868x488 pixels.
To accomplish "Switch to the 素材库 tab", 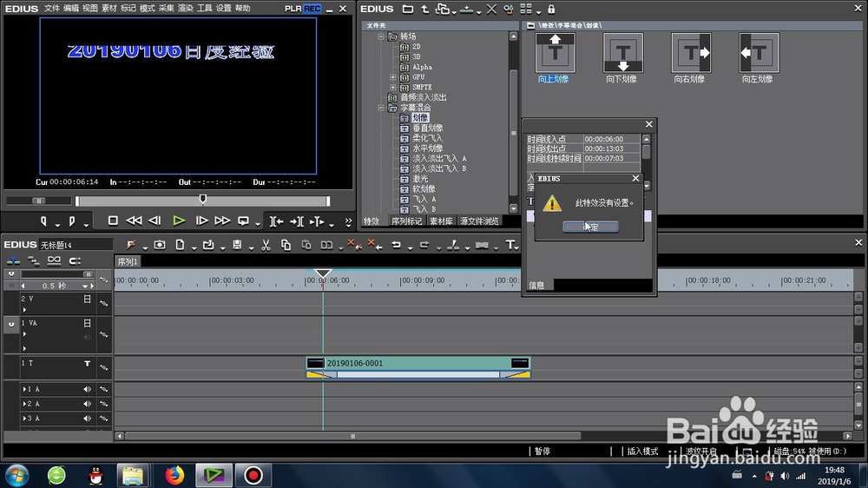I will tap(441, 221).
